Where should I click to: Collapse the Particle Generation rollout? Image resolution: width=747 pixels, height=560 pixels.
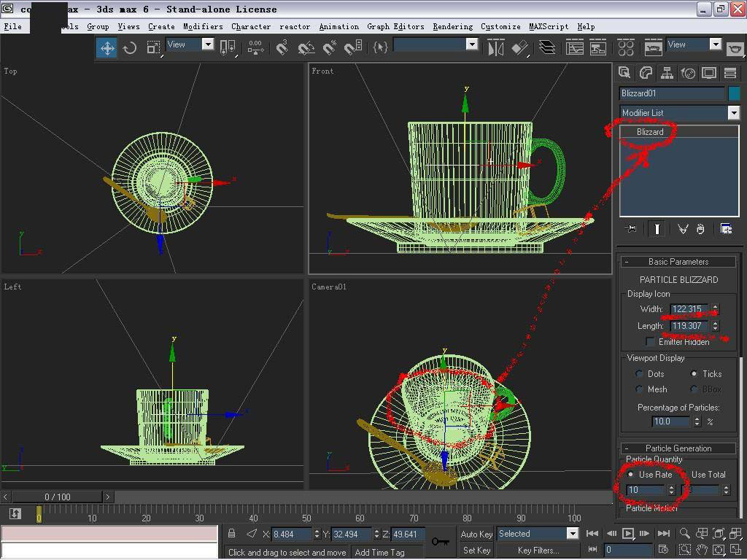pyautogui.click(x=678, y=448)
